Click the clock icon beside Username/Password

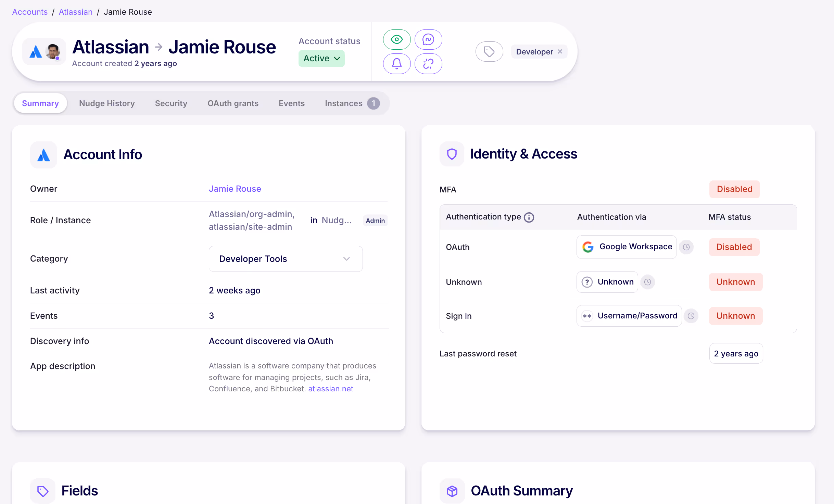point(691,316)
